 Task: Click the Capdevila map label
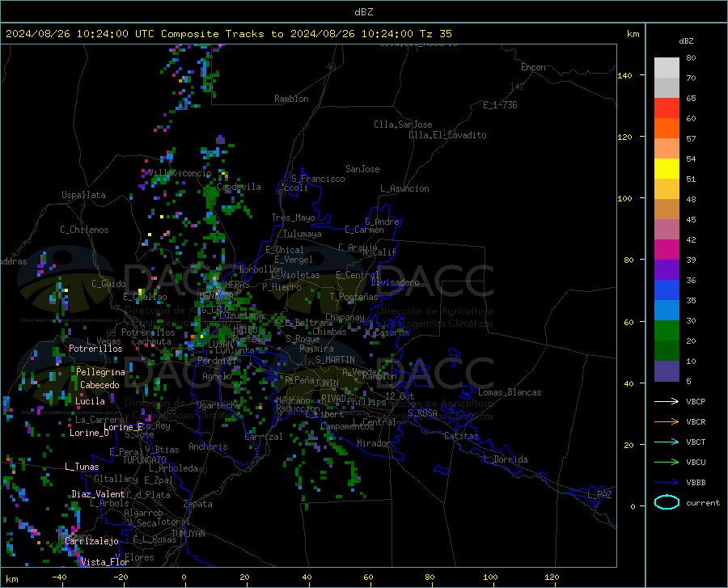click(239, 187)
